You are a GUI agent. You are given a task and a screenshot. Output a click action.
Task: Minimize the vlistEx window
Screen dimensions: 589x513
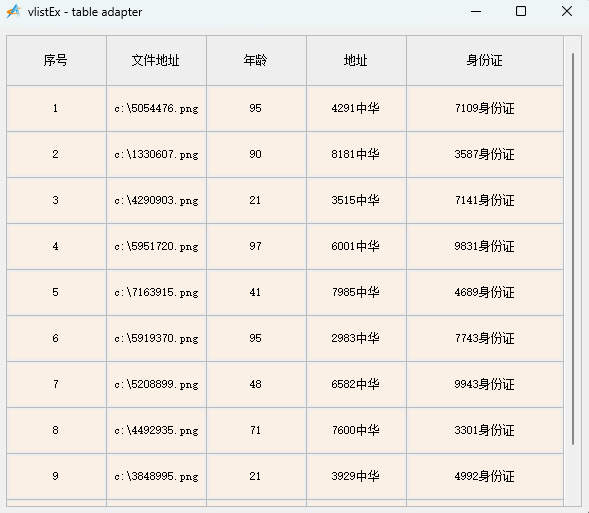[x=476, y=11]
